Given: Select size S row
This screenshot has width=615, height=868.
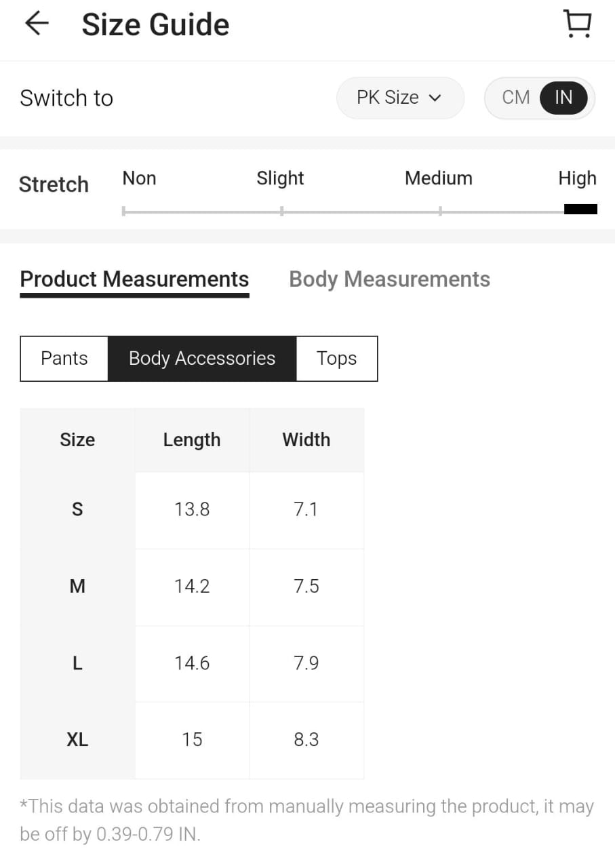Looking at the screenshot, I should coord(77,509).
